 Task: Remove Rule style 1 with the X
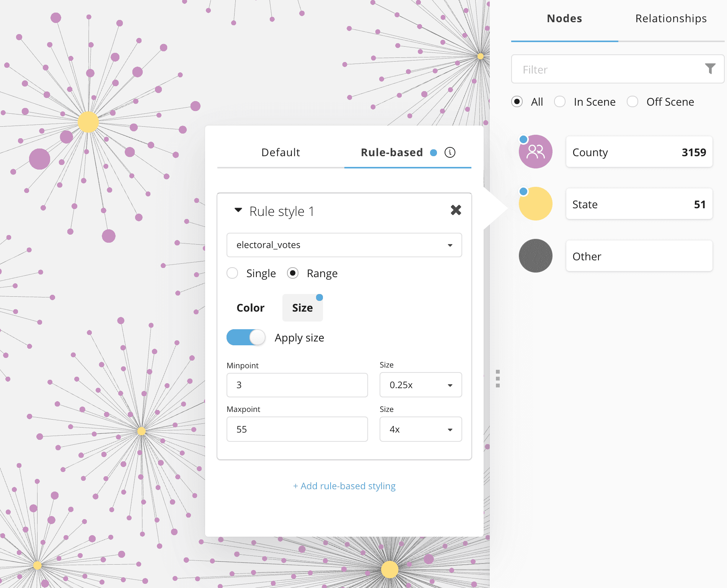pos(456,210)
